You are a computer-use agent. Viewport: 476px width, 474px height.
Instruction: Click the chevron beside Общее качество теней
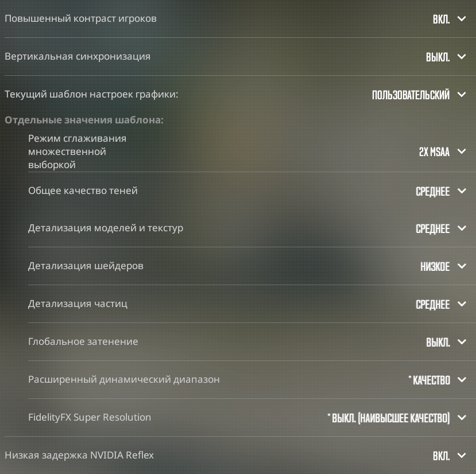pyautogui.click(x=462, y=191)
